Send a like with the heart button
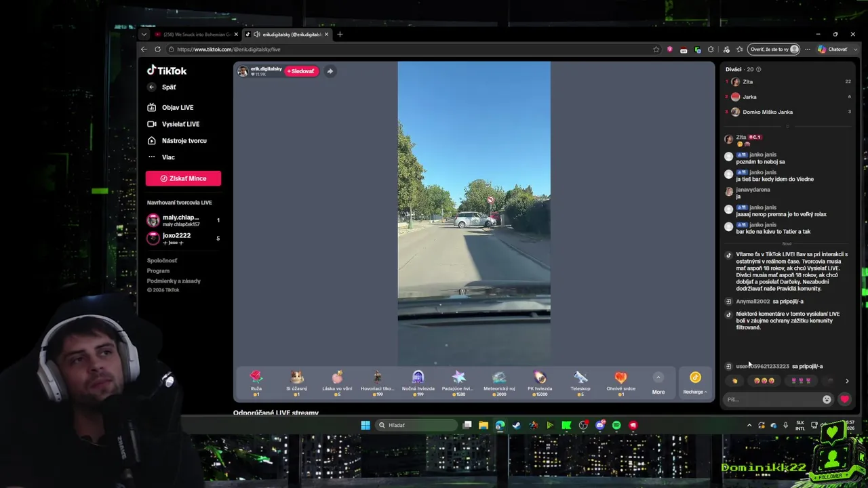The height and width of the screenshot is (488, 868). [x=844, y=399]
